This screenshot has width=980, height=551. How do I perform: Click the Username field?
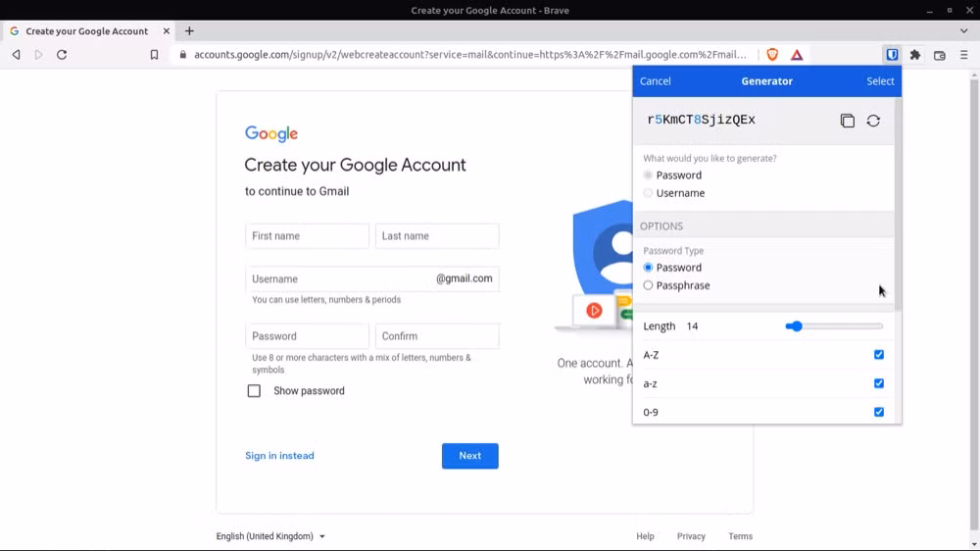click(372, 279)
